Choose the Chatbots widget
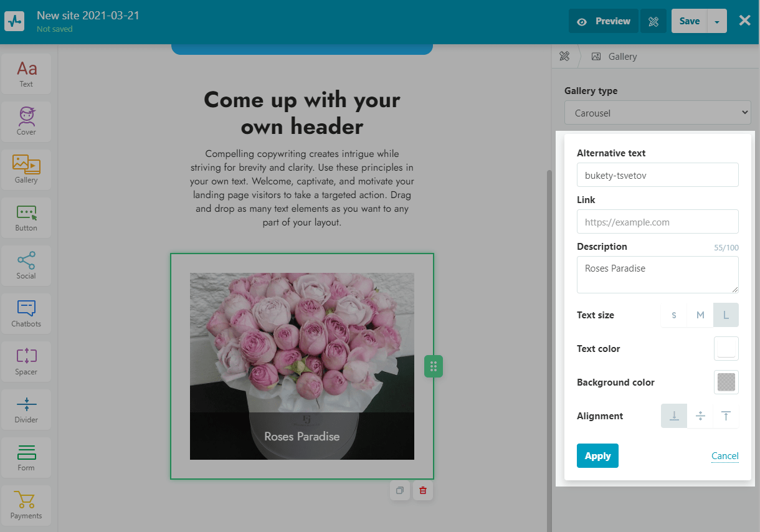760x532 pixels. [x=26, y=313]
